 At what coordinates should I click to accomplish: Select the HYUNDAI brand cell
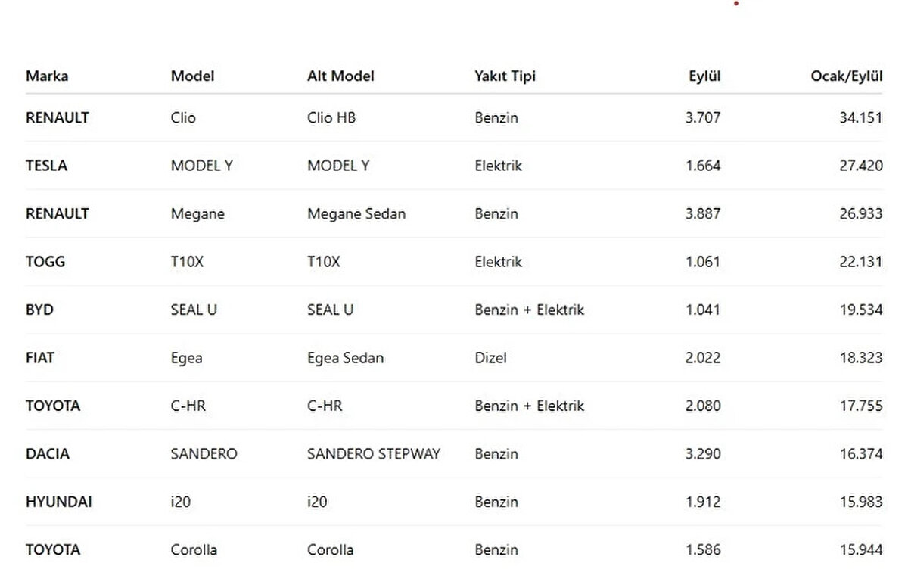click(59, 502)
